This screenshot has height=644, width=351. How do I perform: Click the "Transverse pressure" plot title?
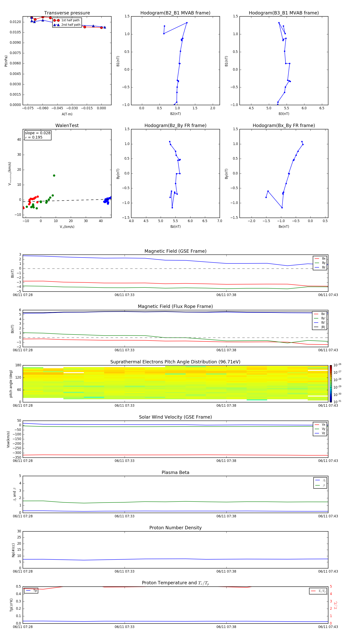[67, 13]
